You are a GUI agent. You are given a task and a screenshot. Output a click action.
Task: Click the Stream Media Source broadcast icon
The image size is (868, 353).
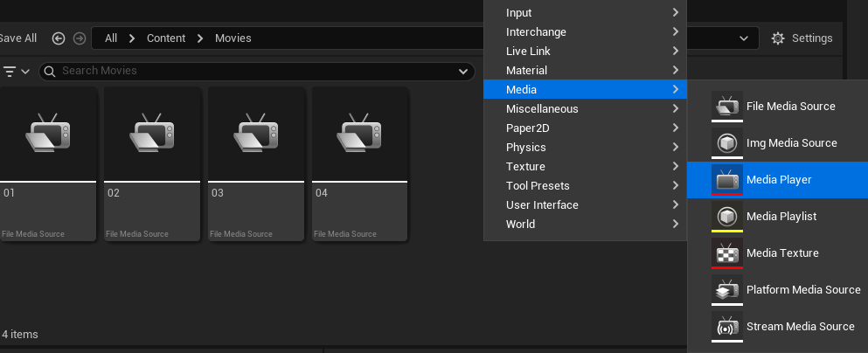pyautogui.click(x=727, y=327)
